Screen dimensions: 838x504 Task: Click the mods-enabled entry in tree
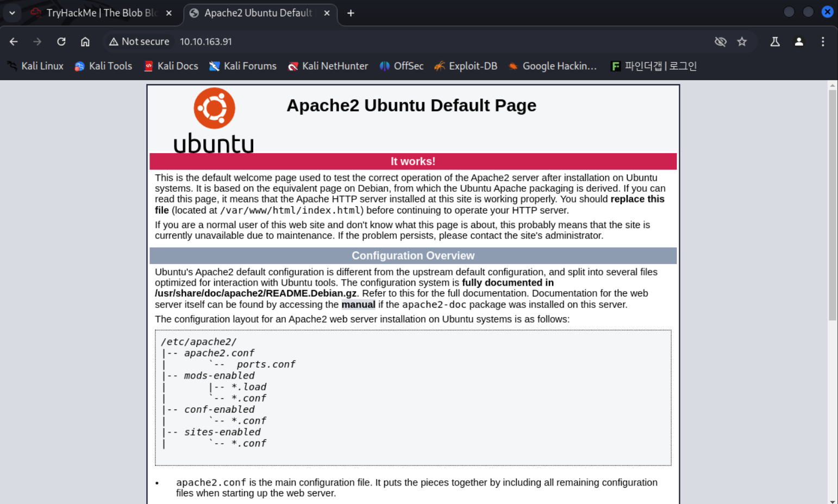pos(219,376)
